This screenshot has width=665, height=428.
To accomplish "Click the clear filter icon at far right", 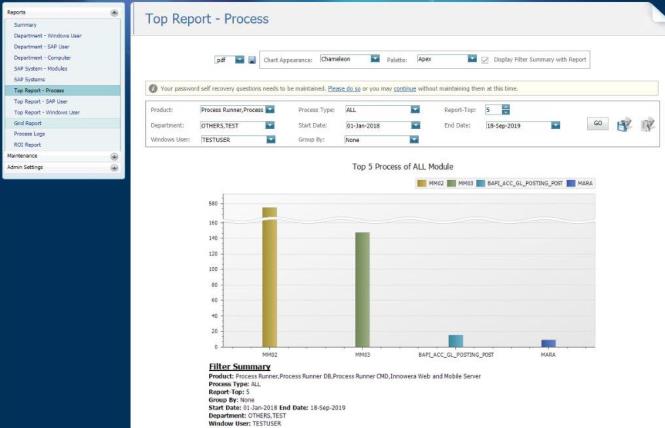I will pos(648,124).
